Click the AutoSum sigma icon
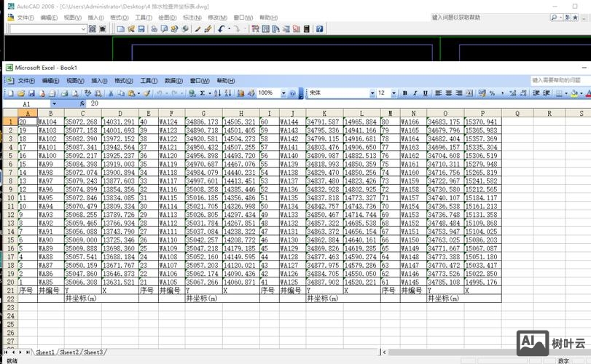The image size is (591, 364). (202, 93)
